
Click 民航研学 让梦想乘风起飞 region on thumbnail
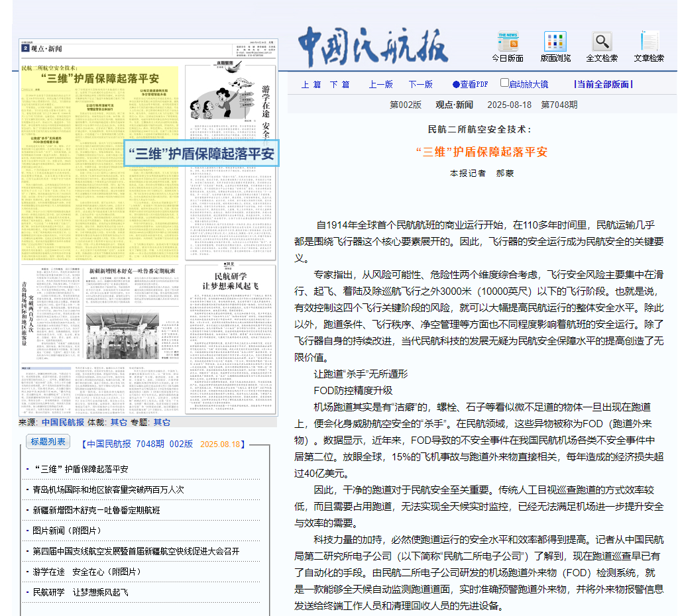[x=231, y=339]
